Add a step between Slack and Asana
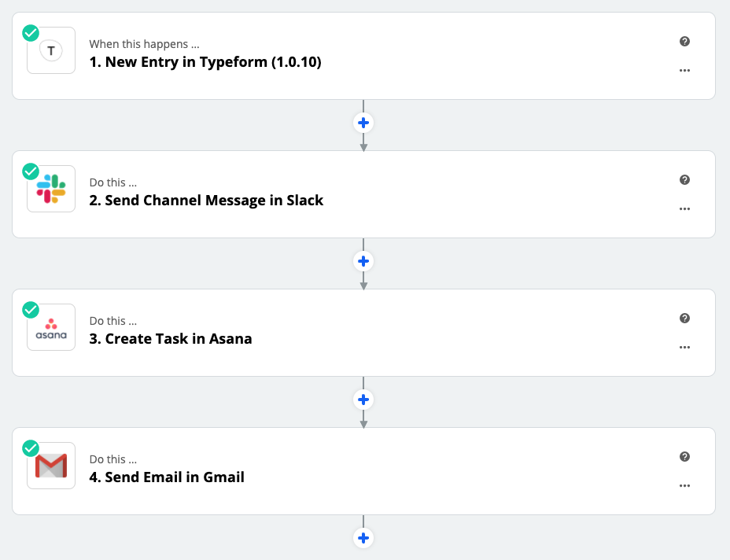 coord(363,261)
